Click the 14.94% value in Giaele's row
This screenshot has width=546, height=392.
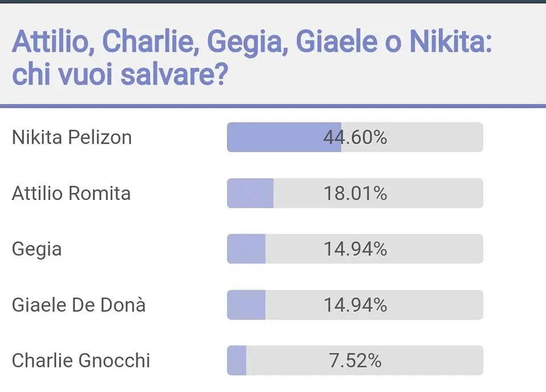pos(355,305)
